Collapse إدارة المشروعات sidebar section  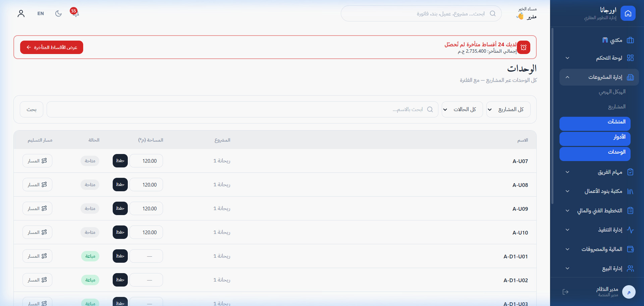[599, 77]
